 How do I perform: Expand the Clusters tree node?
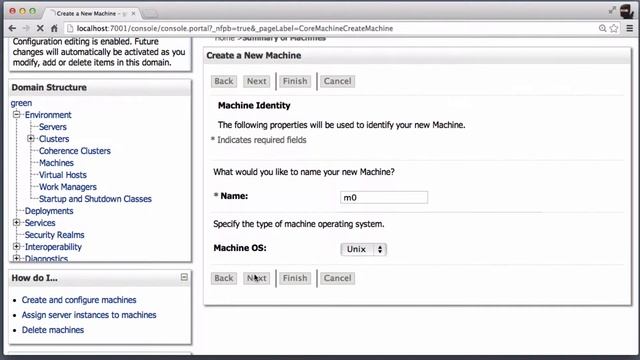point(31,139)
